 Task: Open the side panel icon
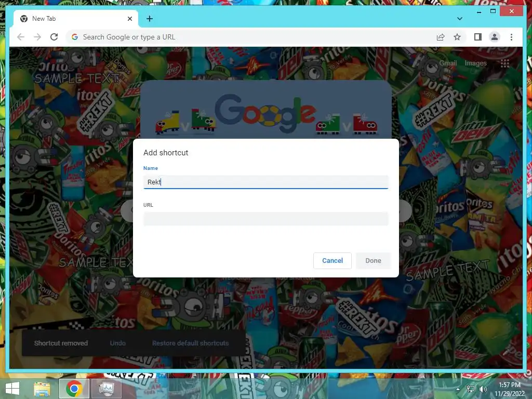pos(478,37)
